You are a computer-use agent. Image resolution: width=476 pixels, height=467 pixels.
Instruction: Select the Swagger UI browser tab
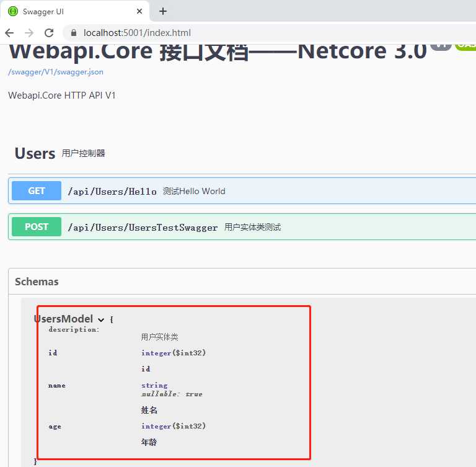click(x=75, y=11)
